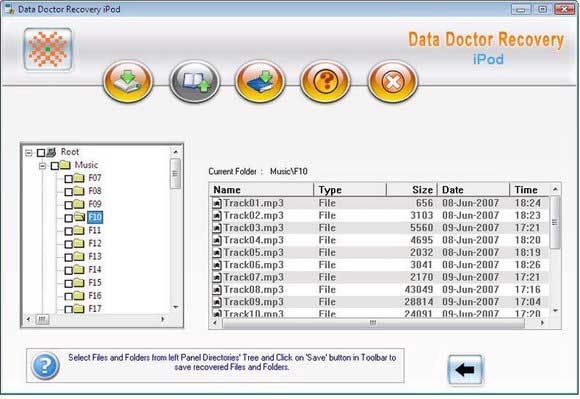Screen dimensions: 580x399
Task: Click the gray open-book with plus icon
Action: 195,81
